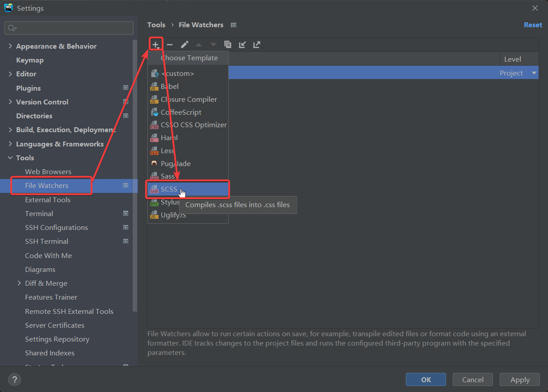Select the Babel template

point(170,86)
